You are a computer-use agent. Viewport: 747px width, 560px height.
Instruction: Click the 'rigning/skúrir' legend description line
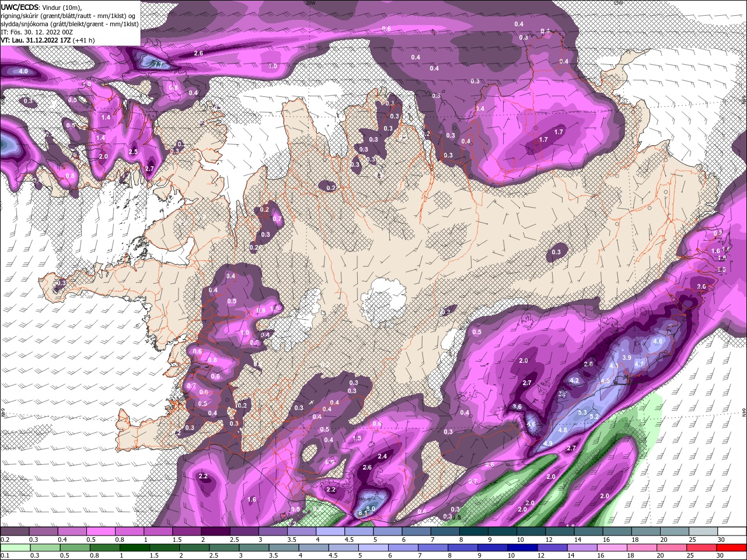(x=68, y=16)
